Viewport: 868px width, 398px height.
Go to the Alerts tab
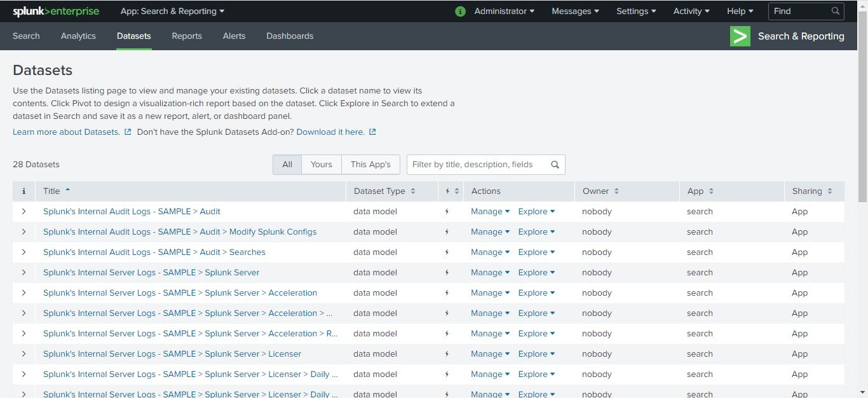pos(234,36)
